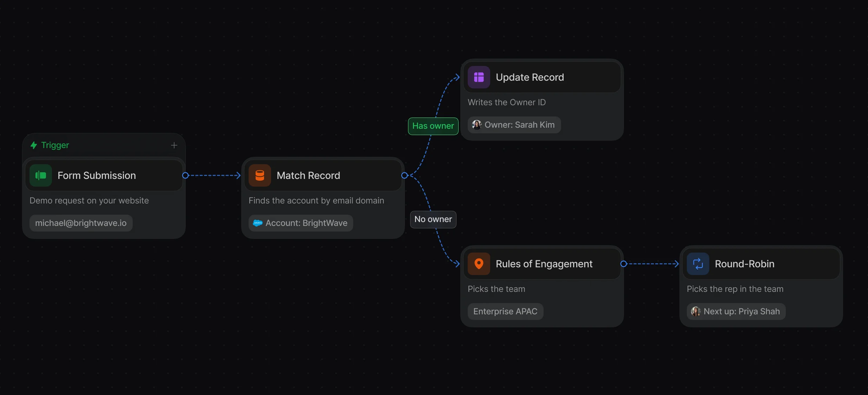Select the Rules of Engagement node title
The width and height of the screenshot is (868, 395).
coord(544,264)
